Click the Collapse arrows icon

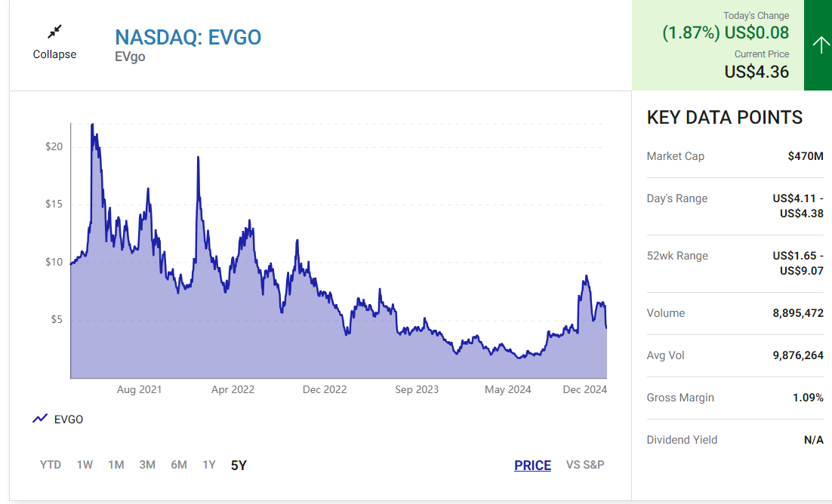[54, 32]
